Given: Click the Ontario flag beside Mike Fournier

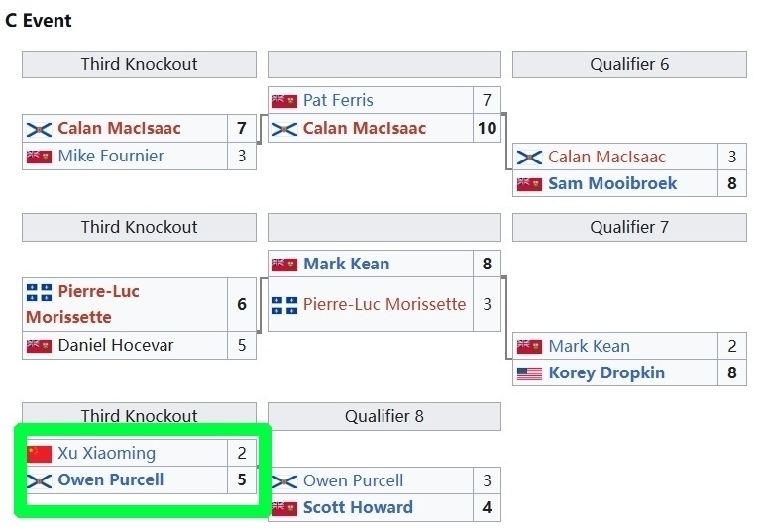Looking at the screenshot, I should click(x=39, y=157).
